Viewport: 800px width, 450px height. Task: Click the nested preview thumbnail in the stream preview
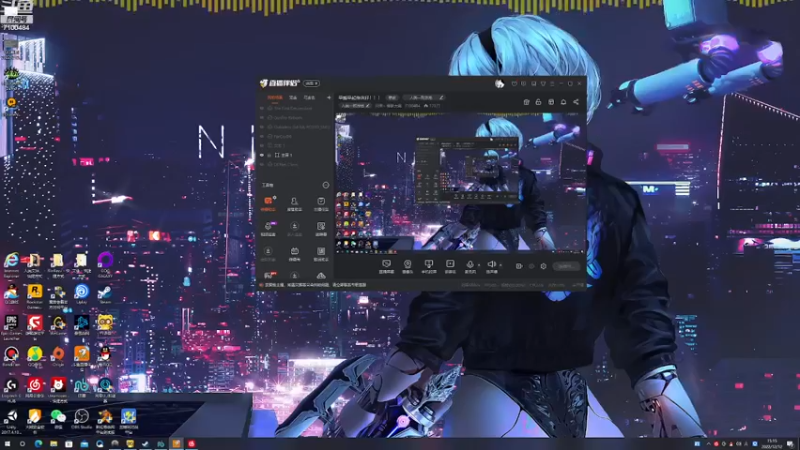pyautogui.click(x=467, y=169)
